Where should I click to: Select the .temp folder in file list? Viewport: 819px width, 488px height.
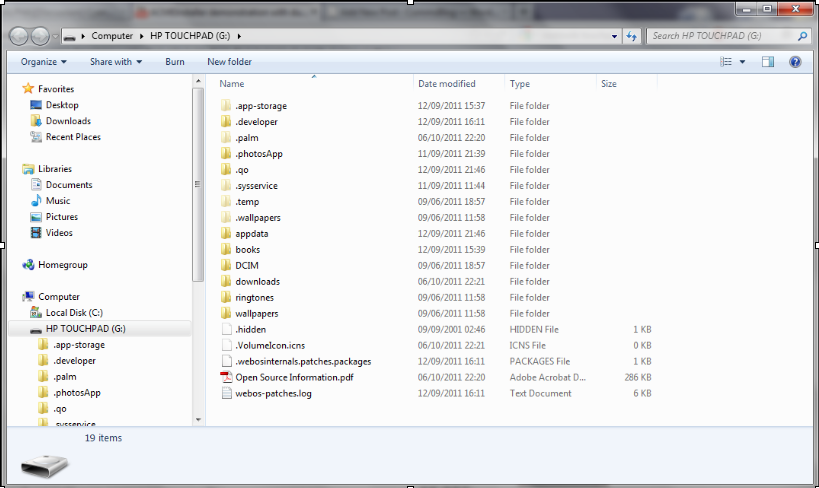247,202
